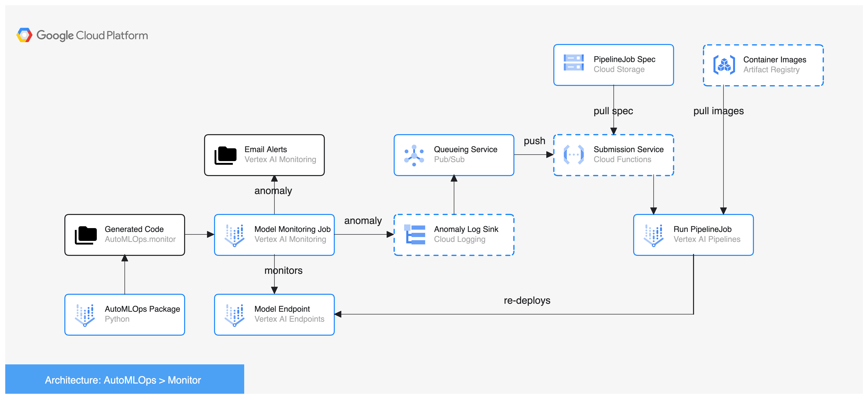Click the Vertex AI icon in Model Monitoring Job
The image size is (868, 399).
click(x=234, y=235)
